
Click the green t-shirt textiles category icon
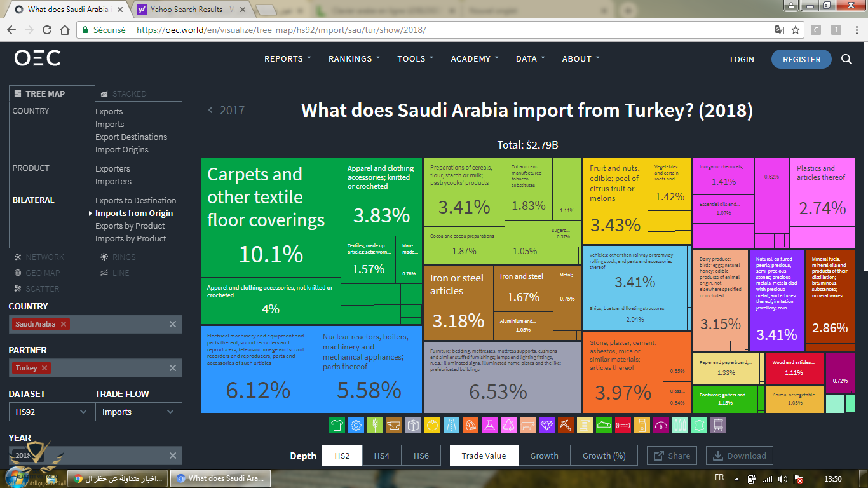[337, 425]
